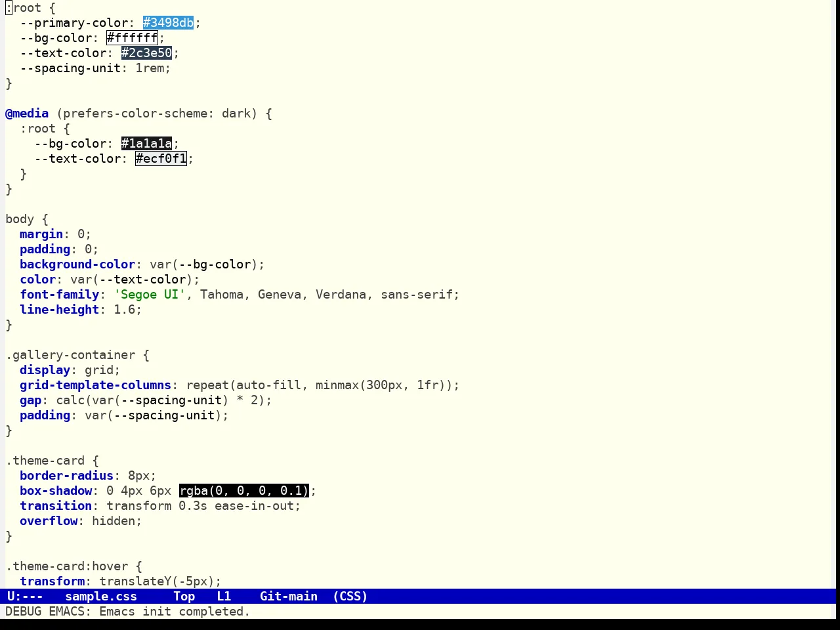Click 'calc(var(--spacing-unit) * 2)' value
The width and height of the screenshot is (840, 630).
click(x=161, y=400)
